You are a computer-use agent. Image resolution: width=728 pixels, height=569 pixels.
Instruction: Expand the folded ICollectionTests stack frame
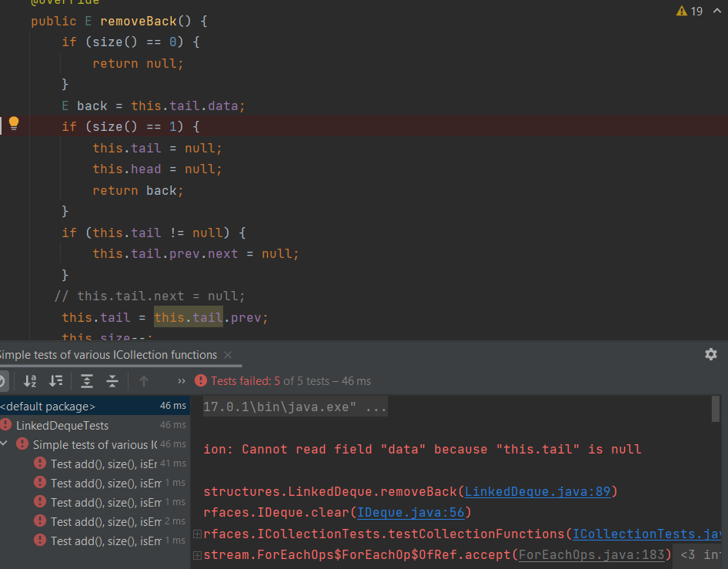pos(198,534)
